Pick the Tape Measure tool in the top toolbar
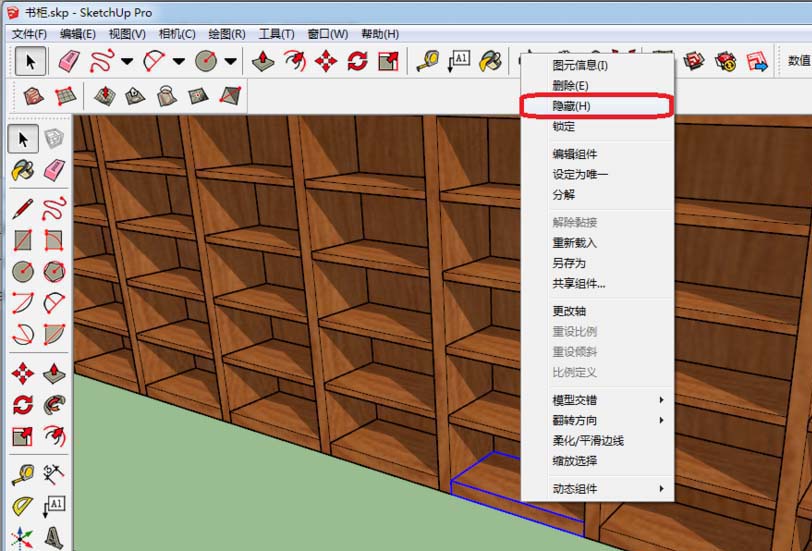Image resolution: width=812 pixels, height=551 pixels. coord(428,61)
